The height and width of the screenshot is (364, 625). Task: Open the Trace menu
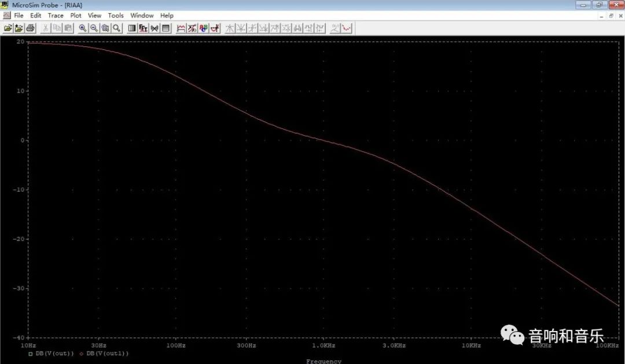pyautogui.click(x=56, y=16)
